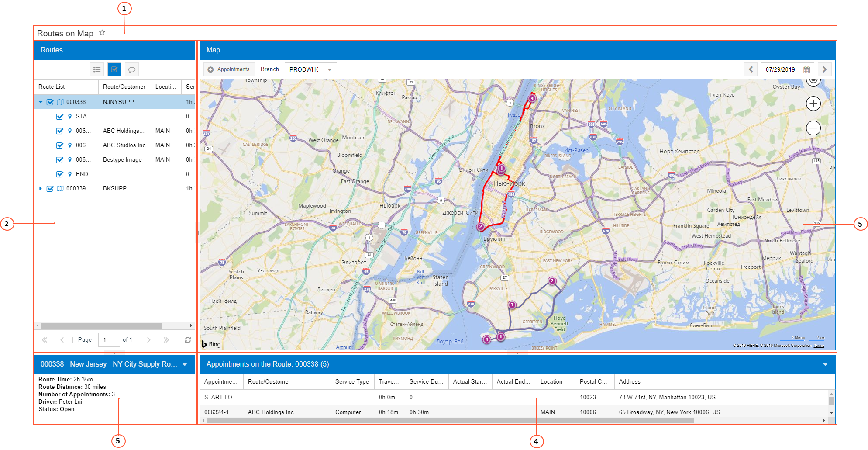Click the date field showing 07/29/2019
The height and width of the screenshot is (450, 868).
[787, 69]
